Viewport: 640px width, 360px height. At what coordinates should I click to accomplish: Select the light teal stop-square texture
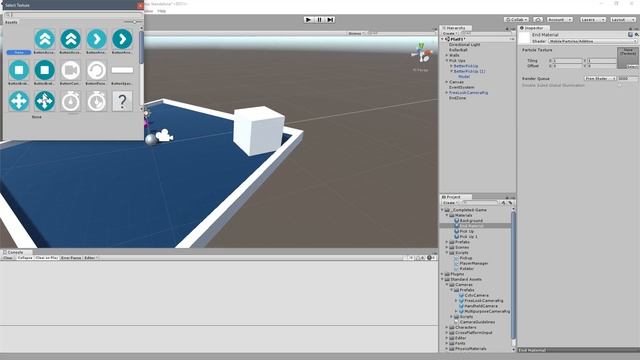point(19,70)
